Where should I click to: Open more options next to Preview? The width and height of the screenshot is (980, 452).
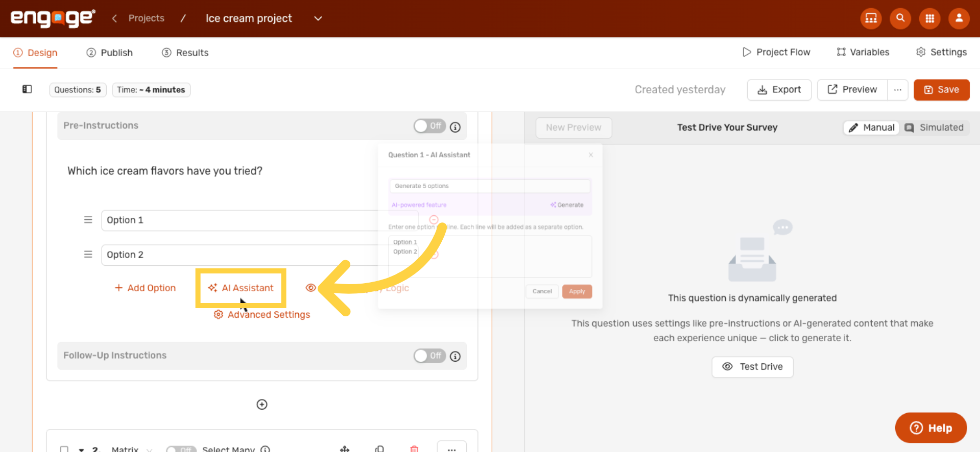click(x=897, y=90)
